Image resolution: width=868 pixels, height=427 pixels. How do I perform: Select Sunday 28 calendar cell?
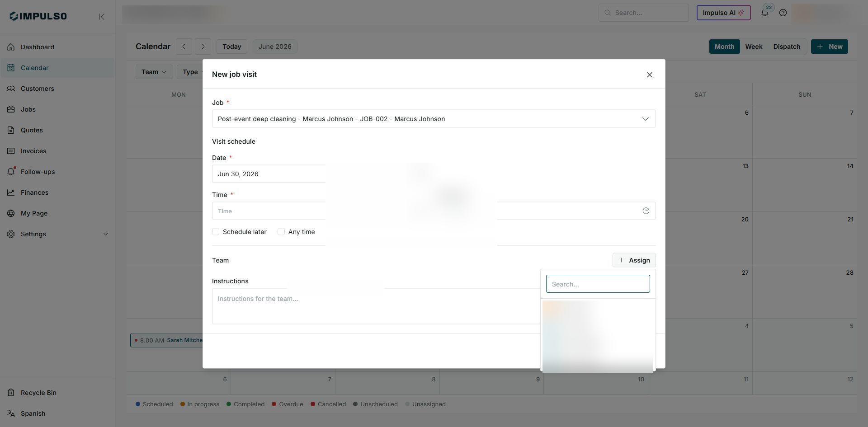tap(805, 291)
